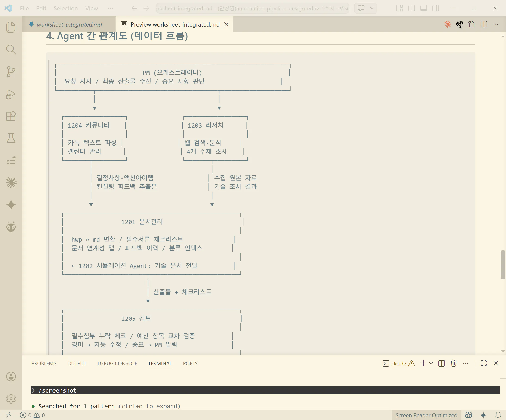Switch to the DEBUG CONSOLE panel tab
506x420 pixels.
pos(117,363)
